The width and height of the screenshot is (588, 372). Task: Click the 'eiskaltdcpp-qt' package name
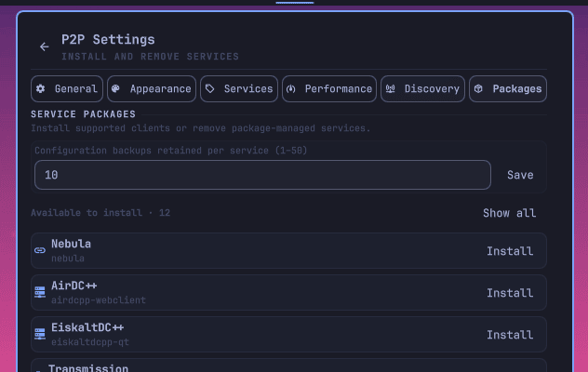tap(90, 342)
